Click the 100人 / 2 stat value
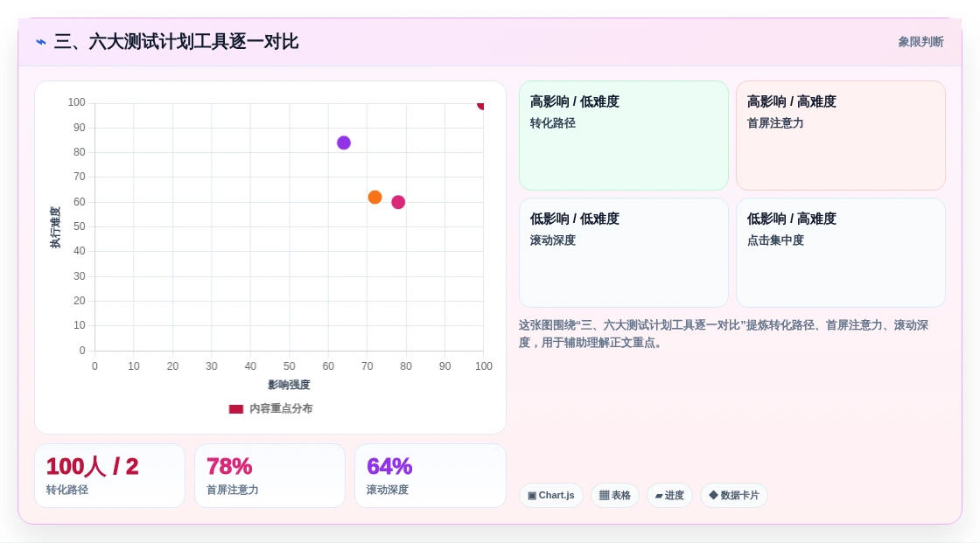980x543 pixels. coord(93,467)
